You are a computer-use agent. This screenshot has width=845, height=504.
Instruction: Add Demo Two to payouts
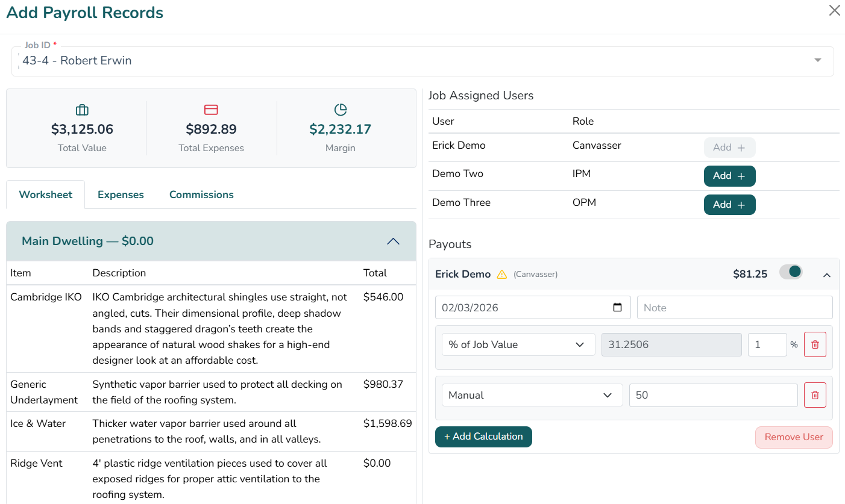tap(729, 176)
